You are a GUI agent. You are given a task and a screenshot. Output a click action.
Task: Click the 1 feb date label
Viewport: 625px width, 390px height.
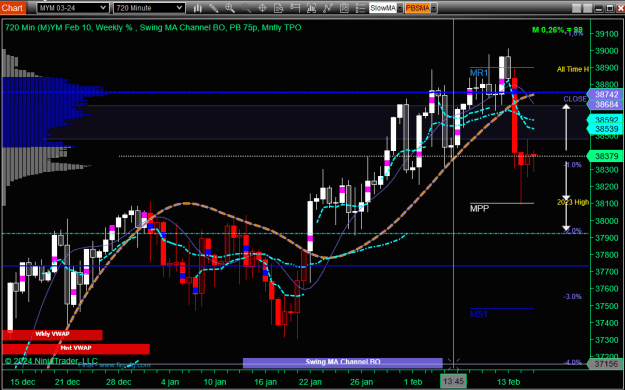click(413, 382)
